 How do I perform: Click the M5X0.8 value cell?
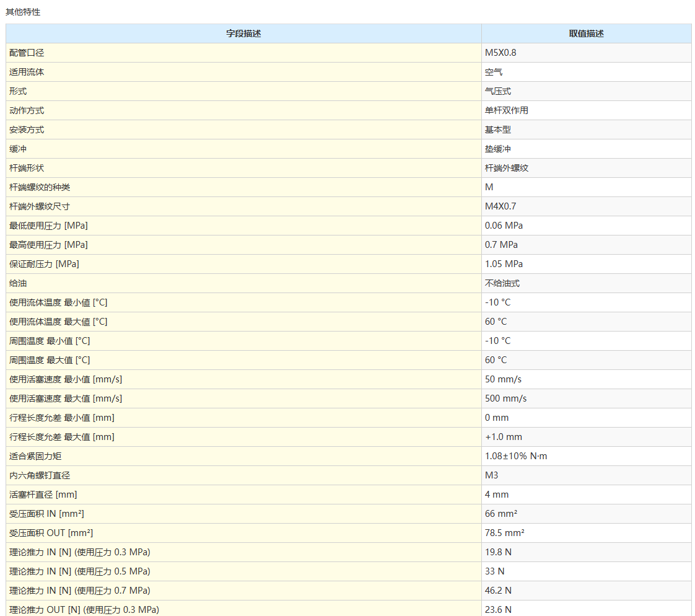coord(500,53)
